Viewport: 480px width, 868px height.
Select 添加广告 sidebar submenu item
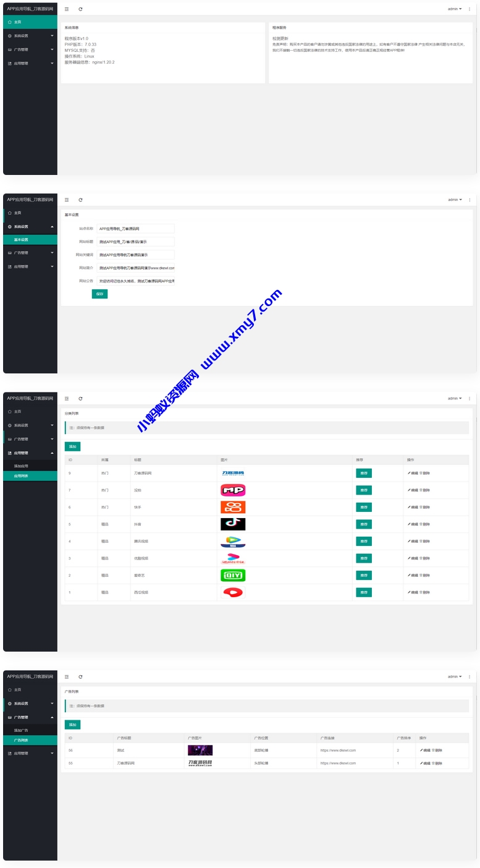click(30, 731)
